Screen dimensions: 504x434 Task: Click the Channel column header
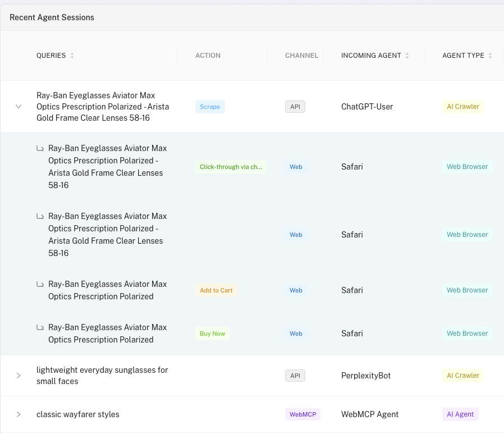(x=301, y=56)
